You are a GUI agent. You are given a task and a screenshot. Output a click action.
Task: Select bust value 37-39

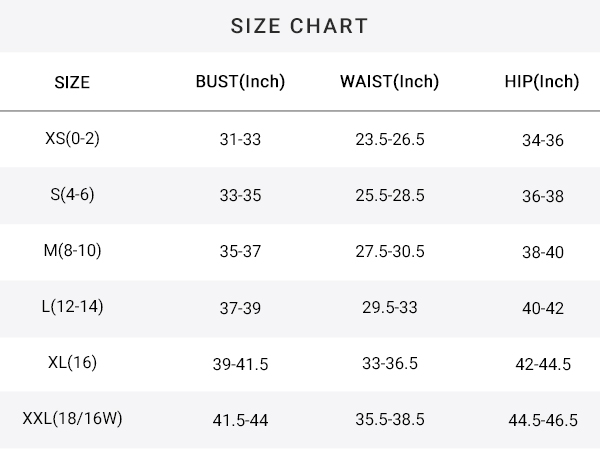point(240,308)
